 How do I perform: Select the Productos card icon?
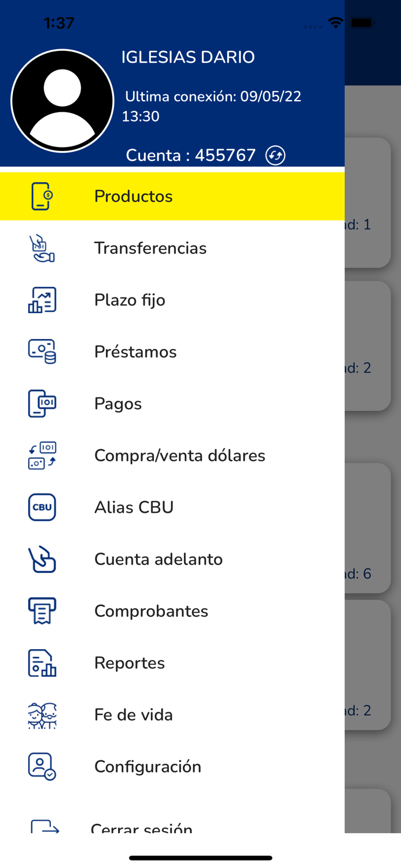point(42,196)
